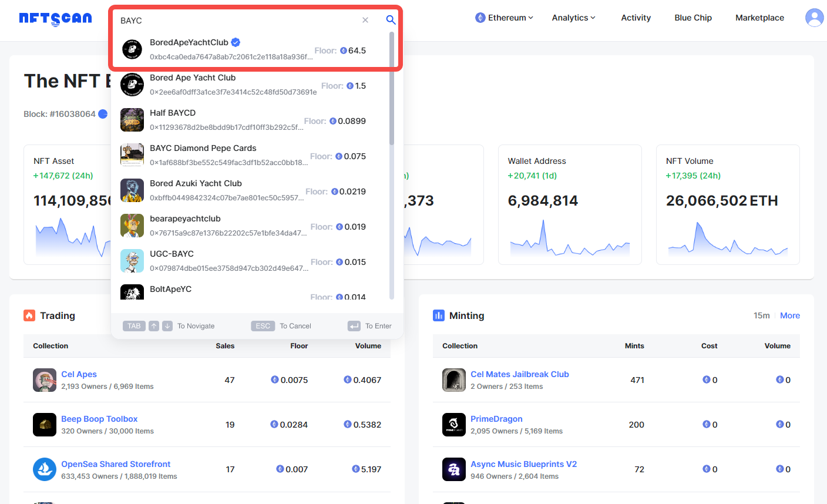
Task: Go to the Blue Chip page
Action: click(x=693, y=18)
